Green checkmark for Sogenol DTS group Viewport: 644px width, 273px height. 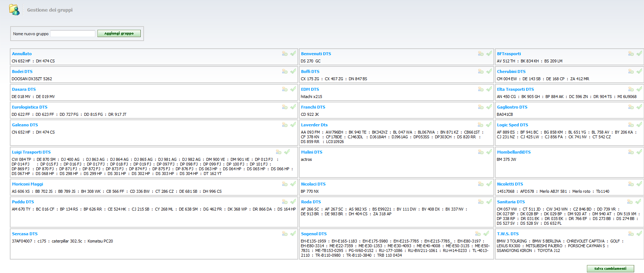(486, 233)
